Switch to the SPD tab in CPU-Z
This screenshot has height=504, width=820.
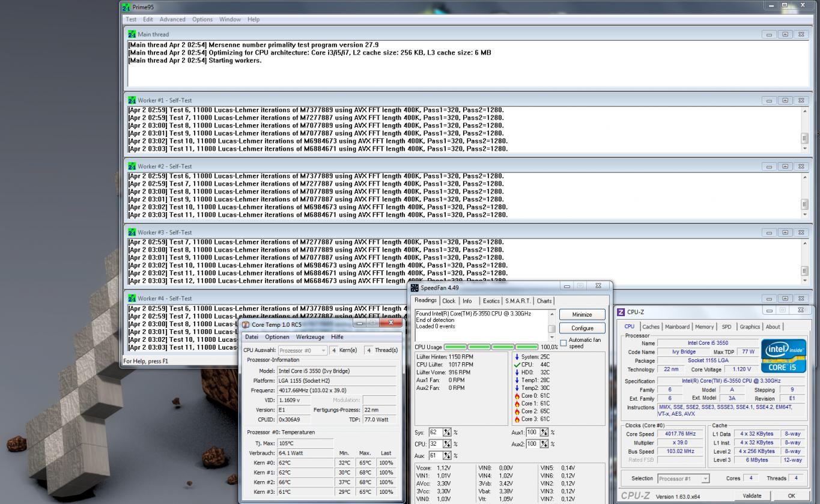(x=726, y=327)
